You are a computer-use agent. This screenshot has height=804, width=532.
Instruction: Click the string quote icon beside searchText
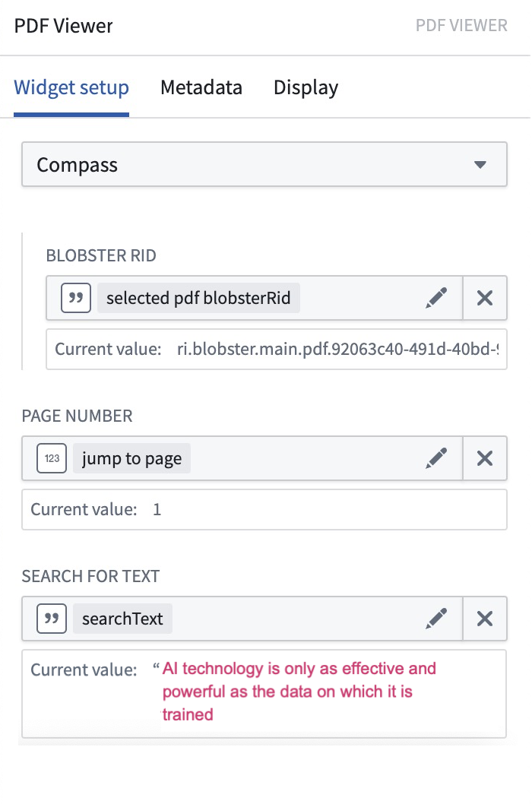(52, 619)
